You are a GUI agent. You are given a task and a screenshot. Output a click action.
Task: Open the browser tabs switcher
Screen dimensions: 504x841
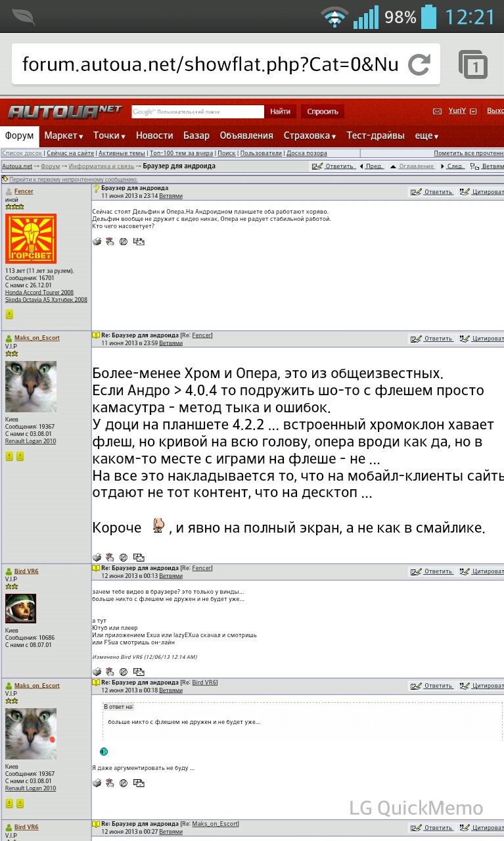472,64
